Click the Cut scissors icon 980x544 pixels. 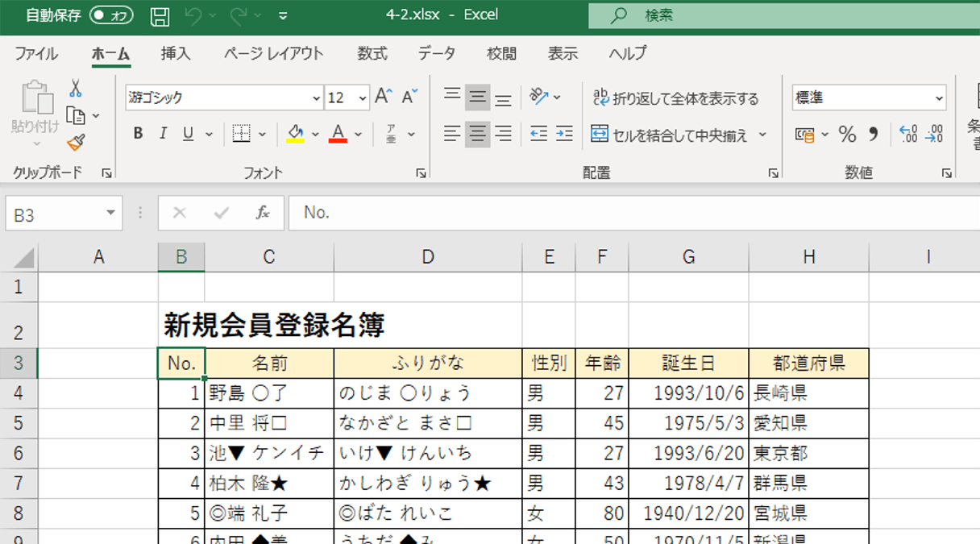(x=75, y=88)
